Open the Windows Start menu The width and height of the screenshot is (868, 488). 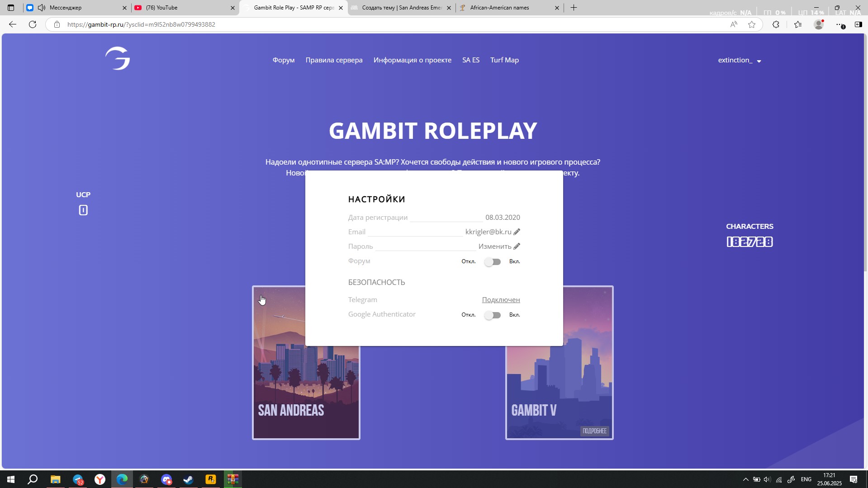[11, 479]
